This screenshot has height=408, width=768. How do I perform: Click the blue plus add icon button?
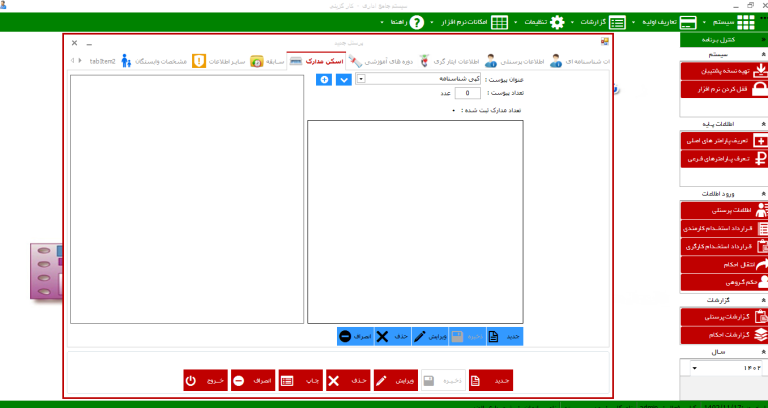click(x=323, y=78)
